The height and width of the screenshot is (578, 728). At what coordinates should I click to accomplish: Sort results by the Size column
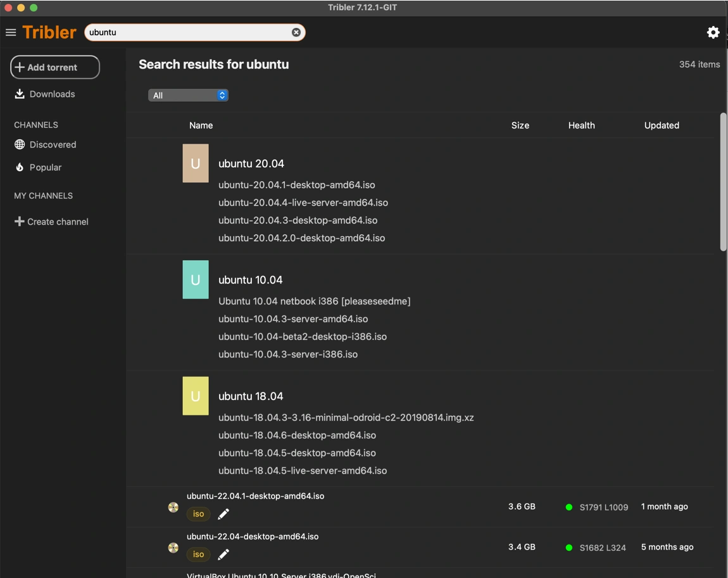coord(520,125)
